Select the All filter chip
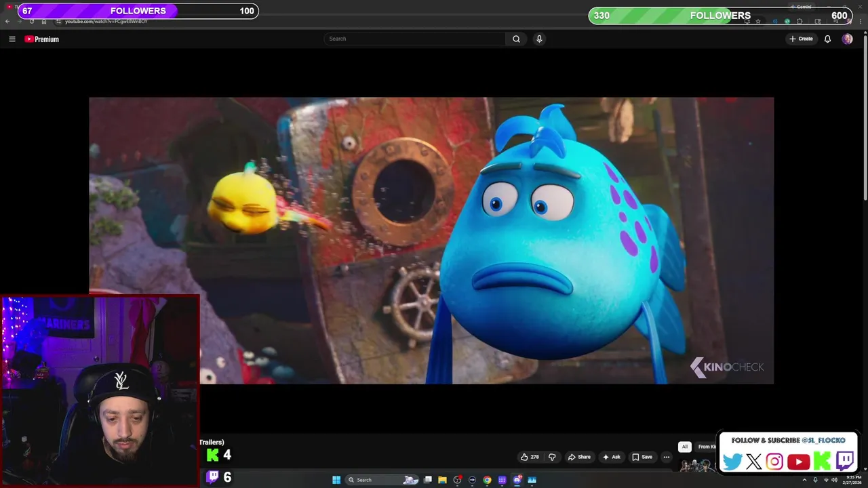 coord(685,447)
